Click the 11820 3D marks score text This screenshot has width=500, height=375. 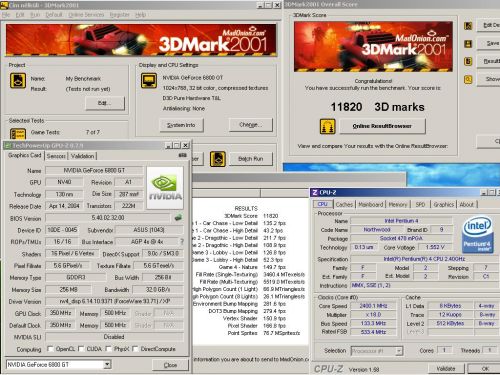(377, 107)
